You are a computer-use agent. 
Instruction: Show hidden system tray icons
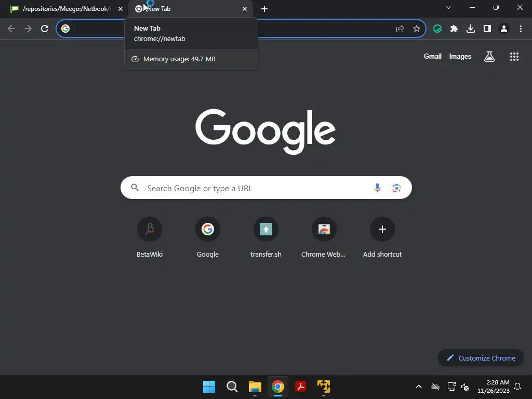click(419, 387)
